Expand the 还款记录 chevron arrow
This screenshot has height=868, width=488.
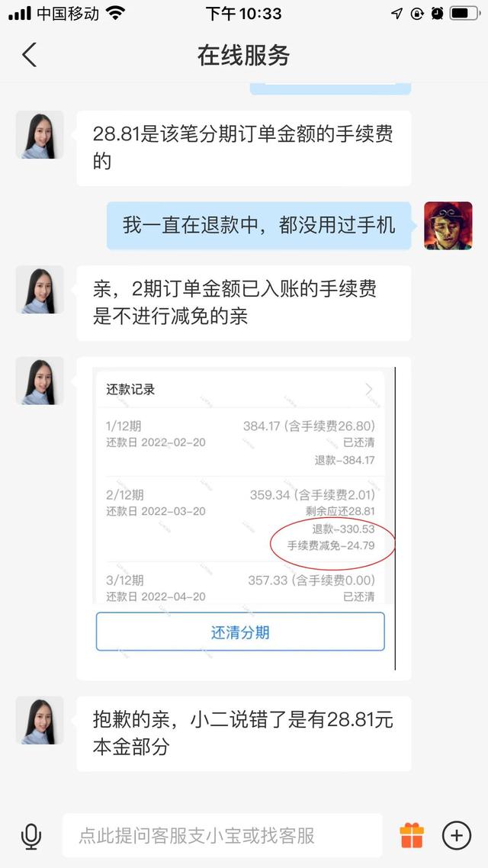coord(369,390)
